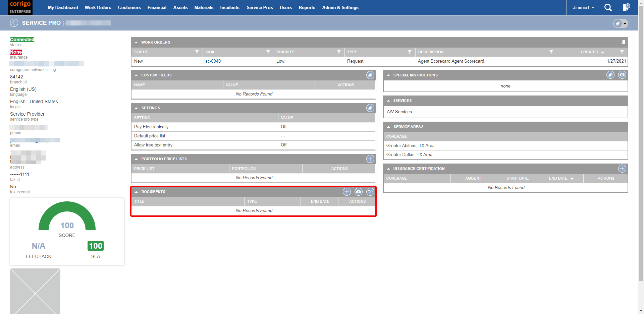The height and width of the screenshot is (314, 644).
Task: Filter work orders by Created column
Action: pos(622,52)
